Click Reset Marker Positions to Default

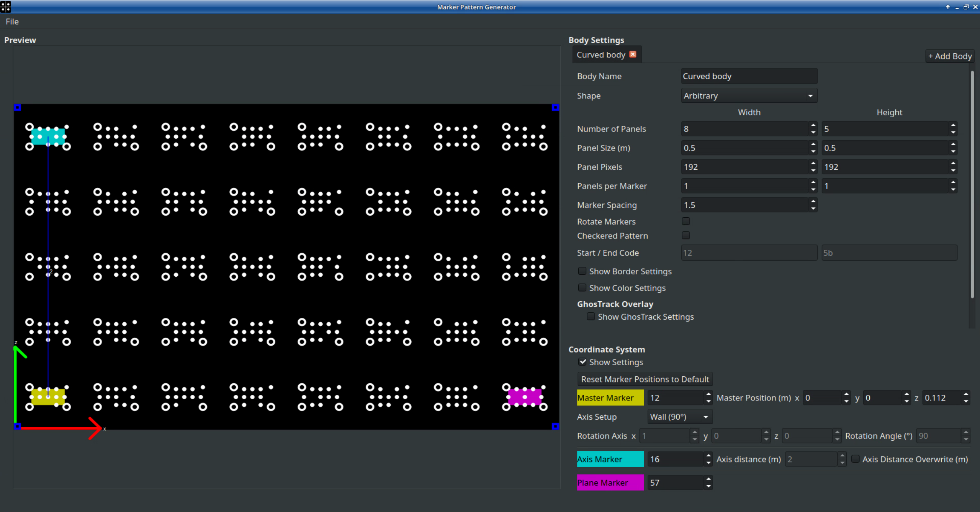[645, 379]
